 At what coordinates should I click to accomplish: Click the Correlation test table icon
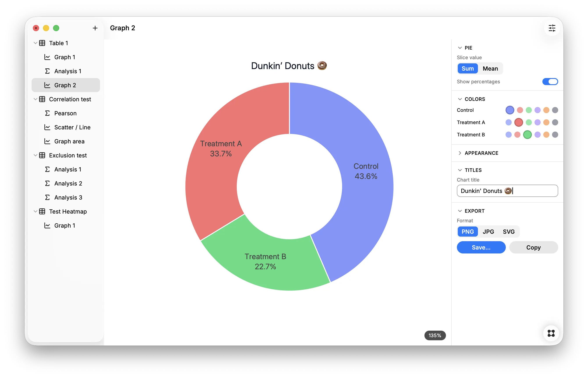pyautogui.click(x=42, y=99)
